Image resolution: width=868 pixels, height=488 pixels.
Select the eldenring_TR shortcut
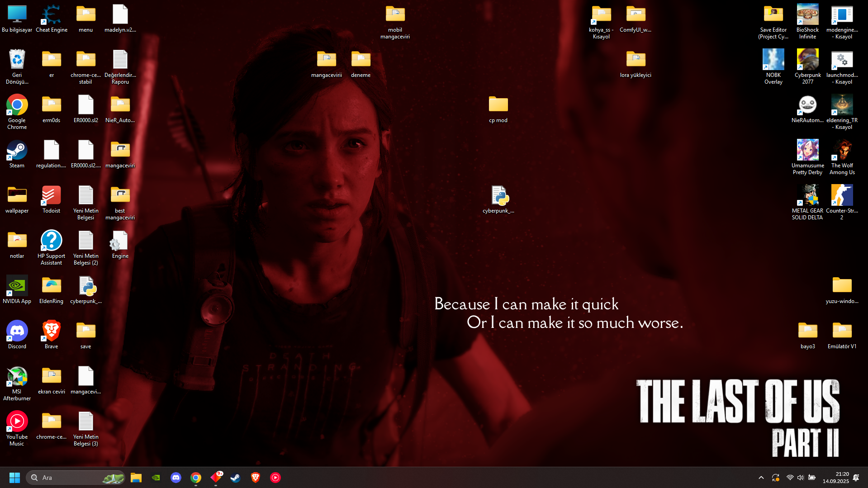pyautogui.click(x=842, y=112)
